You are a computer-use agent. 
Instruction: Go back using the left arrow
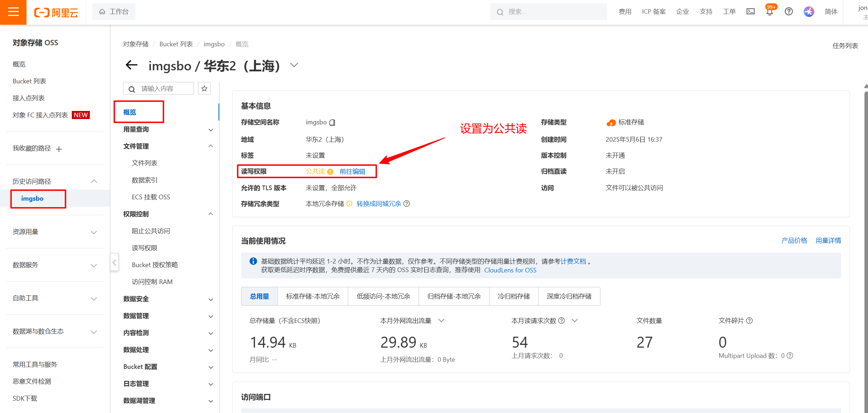(132, 65)
